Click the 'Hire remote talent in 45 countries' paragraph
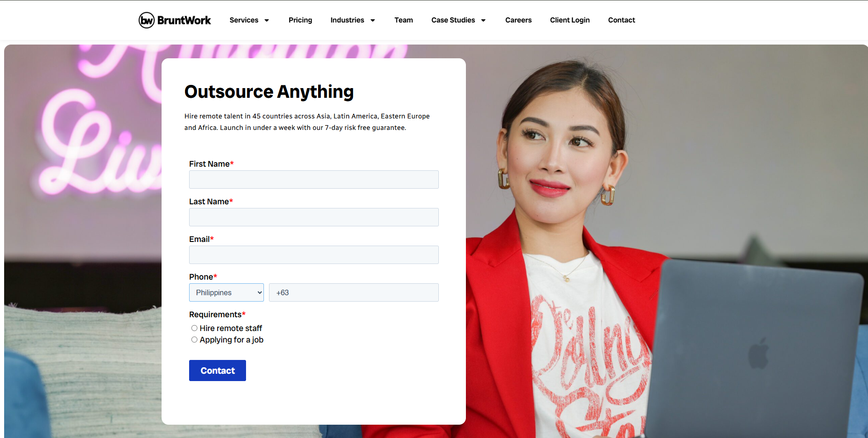 pos(307,122)
